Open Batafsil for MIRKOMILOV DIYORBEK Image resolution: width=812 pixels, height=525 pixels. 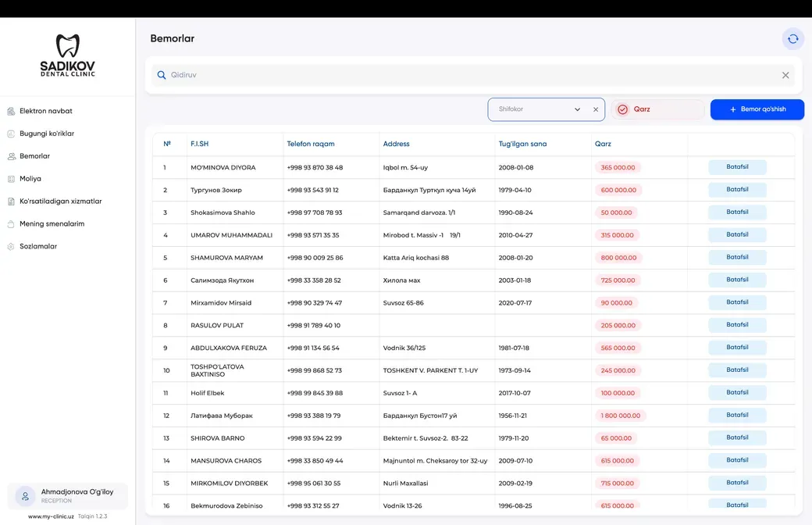(737, 483)
